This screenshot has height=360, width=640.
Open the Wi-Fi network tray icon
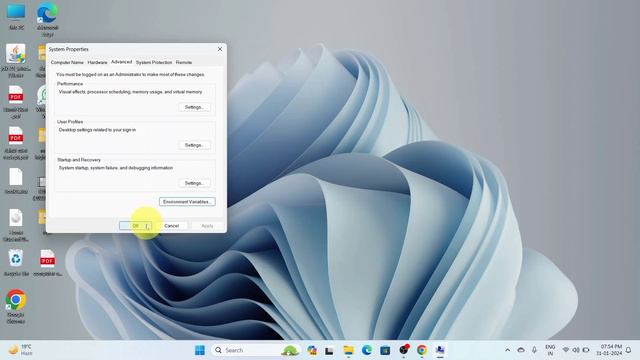coord(566,350)
